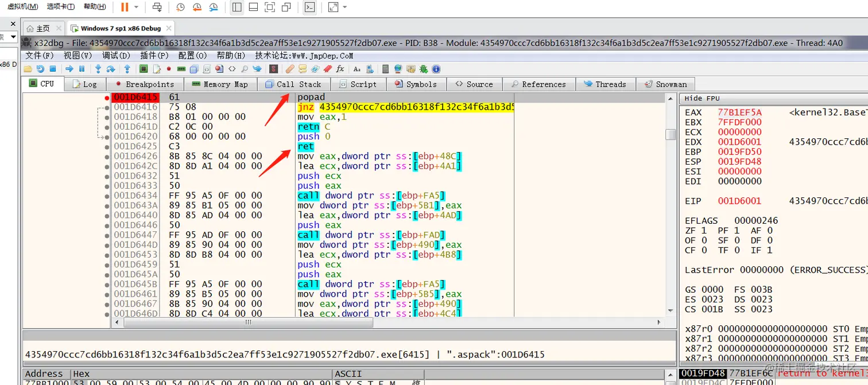Open the Patches band-aid icon
The image size is (868, 385).
point(290,69)
